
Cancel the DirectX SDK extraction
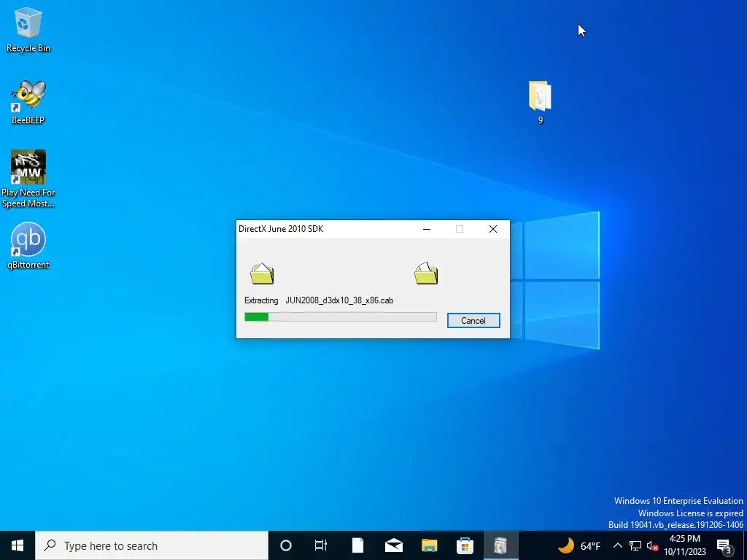(473, 321)
